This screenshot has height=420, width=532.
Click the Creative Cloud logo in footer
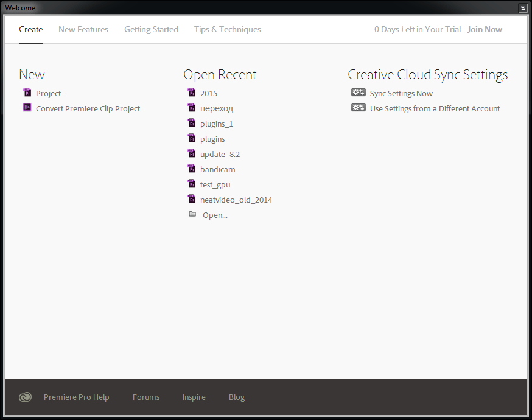click(25, 397)
